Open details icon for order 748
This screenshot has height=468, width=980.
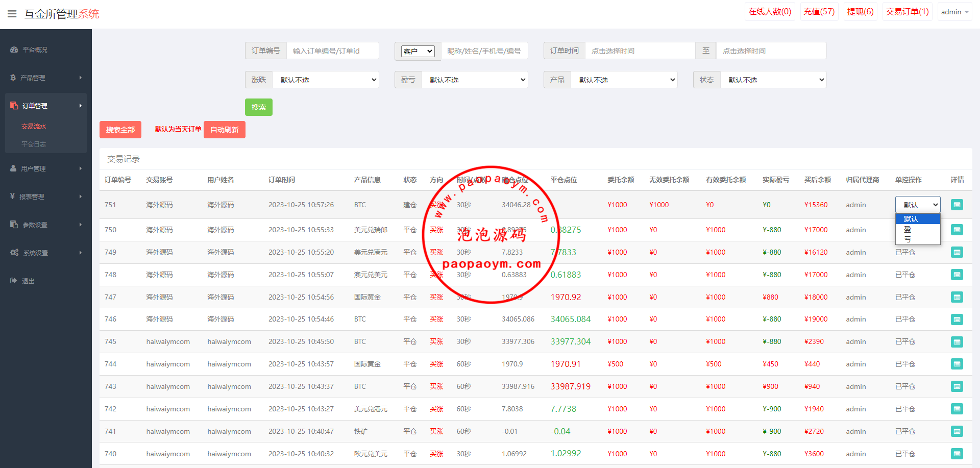957,275
